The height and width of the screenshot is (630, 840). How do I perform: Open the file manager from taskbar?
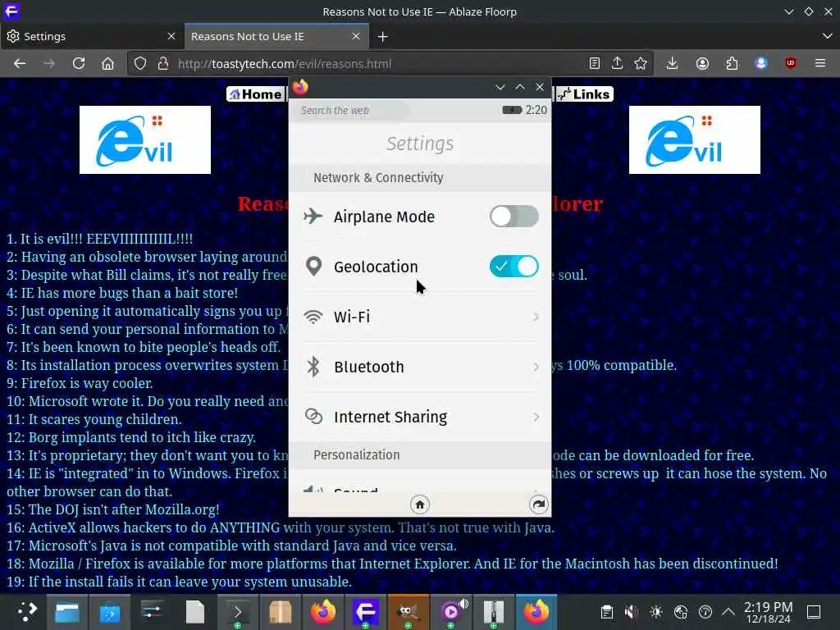67,611
